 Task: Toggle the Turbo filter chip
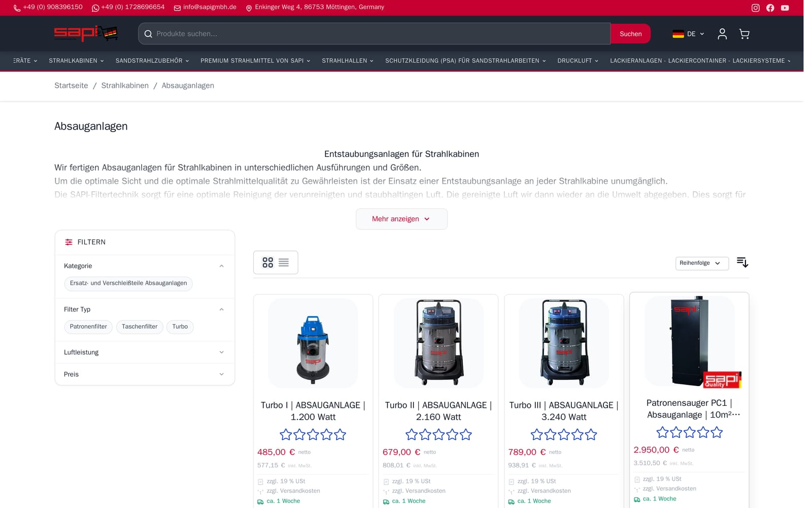click(x=180, y=327)
